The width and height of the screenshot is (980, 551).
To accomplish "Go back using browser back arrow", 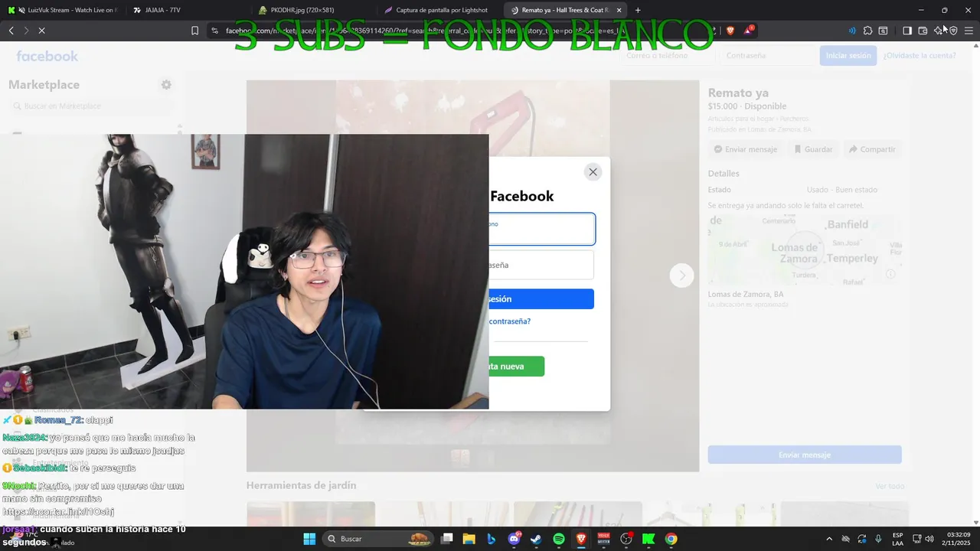I will tap(11, 31).
